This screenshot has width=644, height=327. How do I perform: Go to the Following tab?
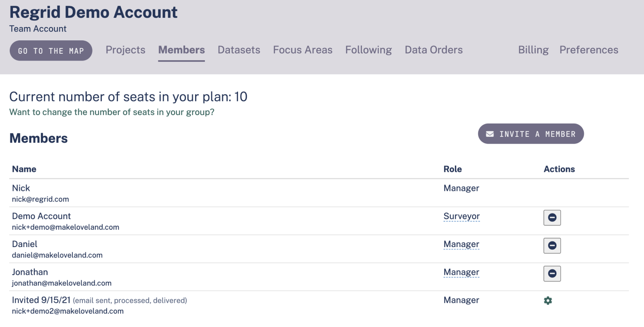pyautogui.click(x=368, y=50)
